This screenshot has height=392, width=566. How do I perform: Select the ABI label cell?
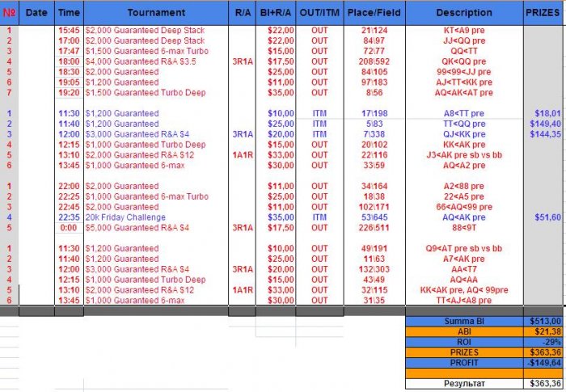click(464, 331)
